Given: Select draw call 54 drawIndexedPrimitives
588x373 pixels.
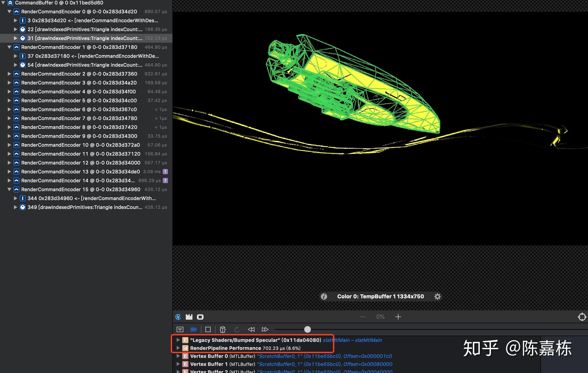Looking at the screenshot, I should pyautogui.click(x=85, y=65).
